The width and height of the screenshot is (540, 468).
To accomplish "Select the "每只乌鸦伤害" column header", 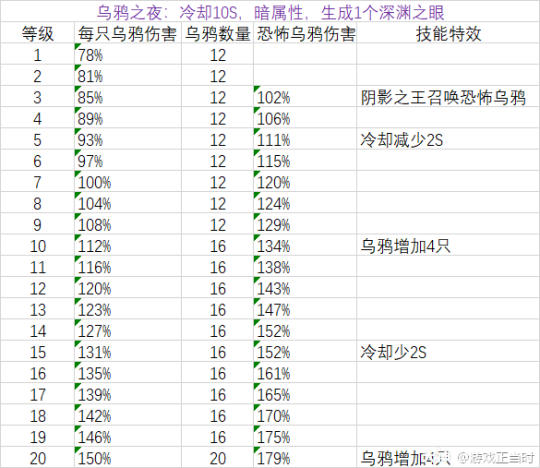I will click(x=127, y=33).
